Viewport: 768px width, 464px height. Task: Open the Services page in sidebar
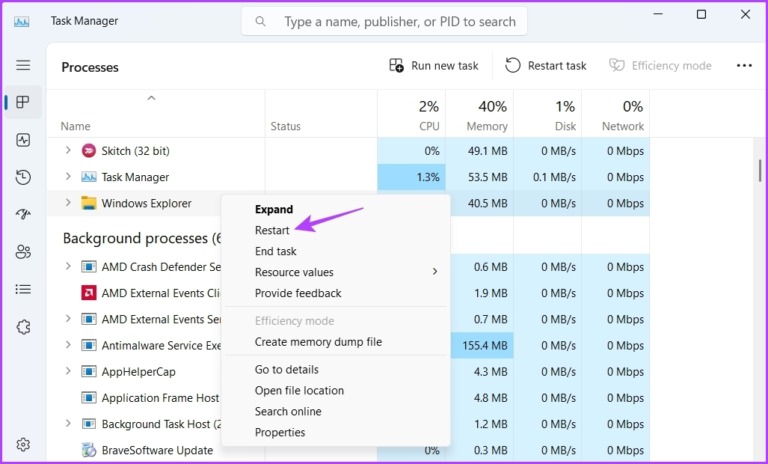pos(22,327)
